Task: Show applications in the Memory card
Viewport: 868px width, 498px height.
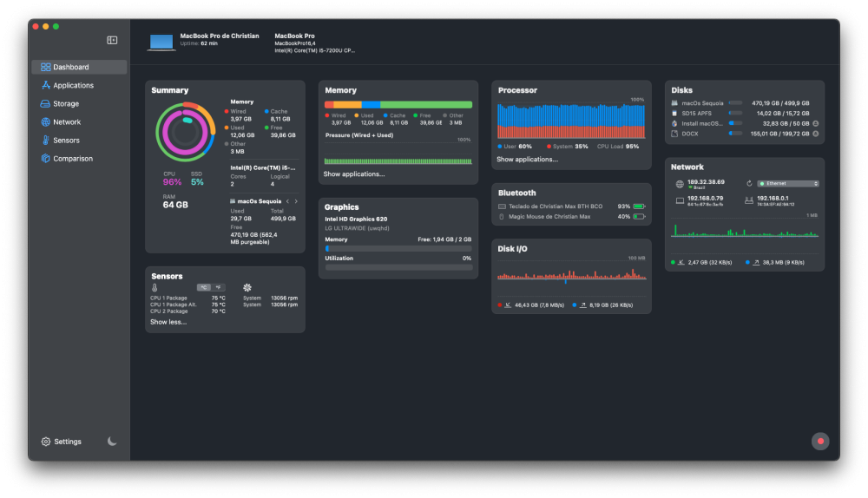Action: tap(354, 174)
